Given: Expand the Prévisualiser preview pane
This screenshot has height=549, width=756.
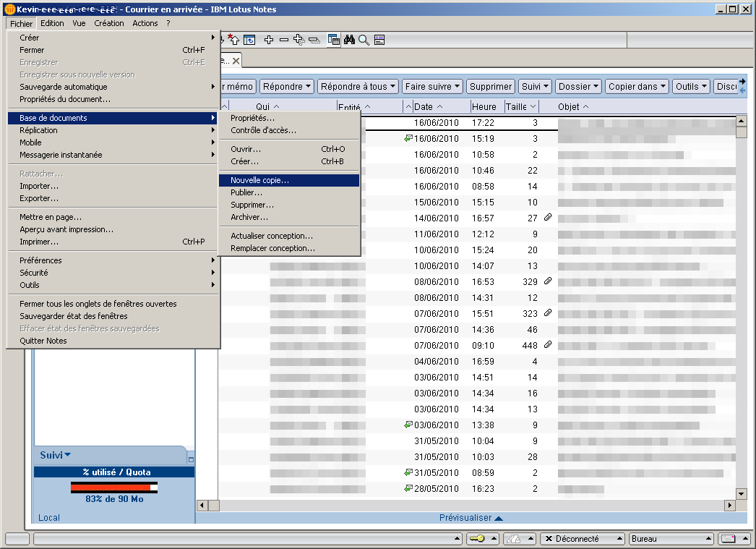Looking at the screenshot, I should coord(471,518).
